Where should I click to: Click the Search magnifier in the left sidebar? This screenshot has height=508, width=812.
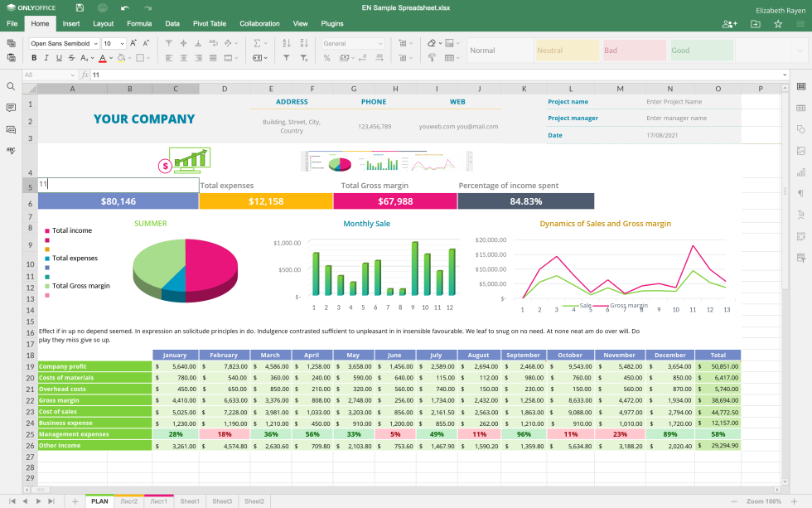point(11,85)
